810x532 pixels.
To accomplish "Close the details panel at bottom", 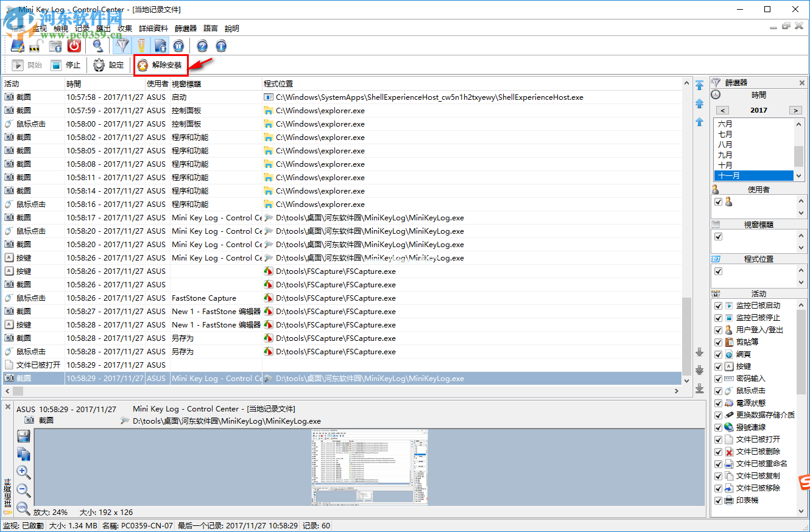I will click(x=8, y=407).
